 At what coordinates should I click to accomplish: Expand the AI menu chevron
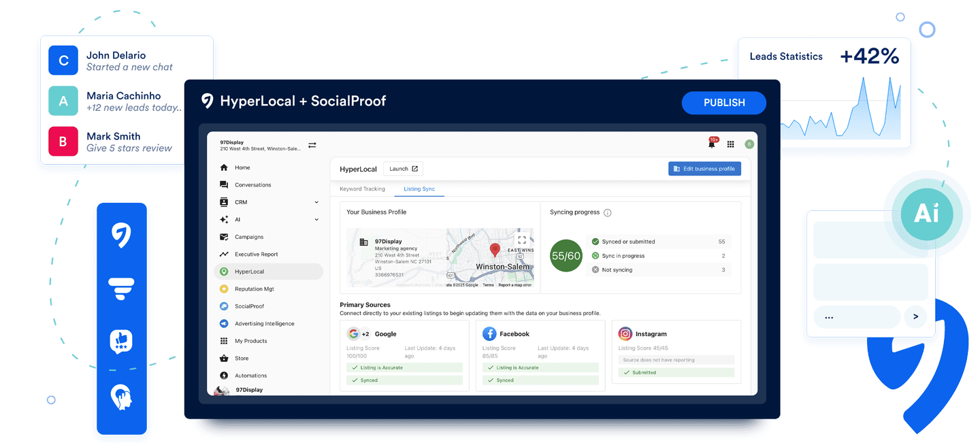(316, 220)
